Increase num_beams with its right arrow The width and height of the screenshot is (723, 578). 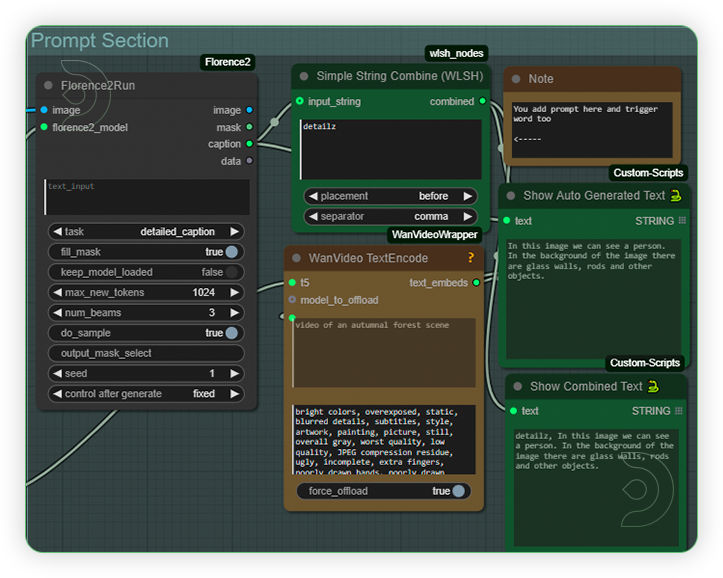coord(235,313)
